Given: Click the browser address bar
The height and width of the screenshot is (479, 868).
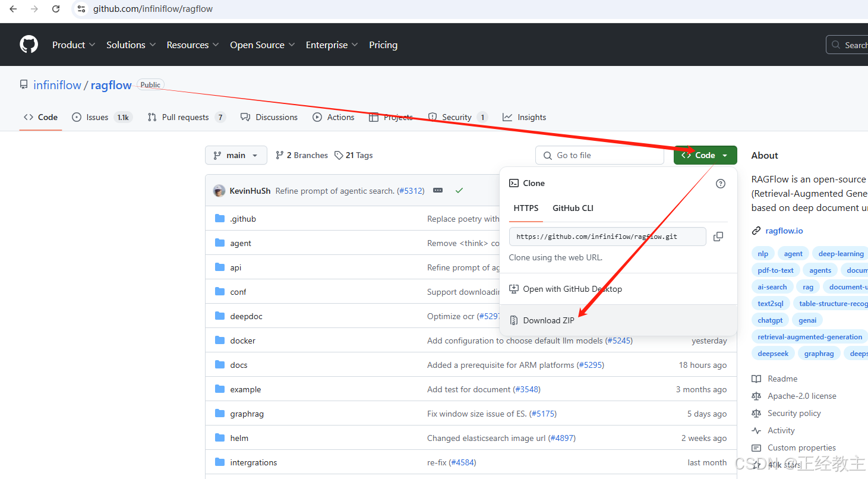Looking at the screenshot, I should click(469, 9).
